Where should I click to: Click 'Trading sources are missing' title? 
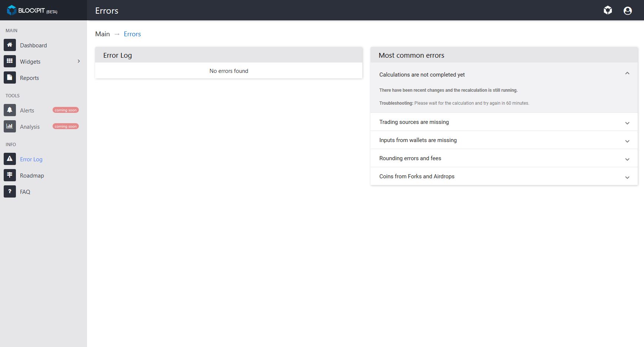tap(414, 122)
